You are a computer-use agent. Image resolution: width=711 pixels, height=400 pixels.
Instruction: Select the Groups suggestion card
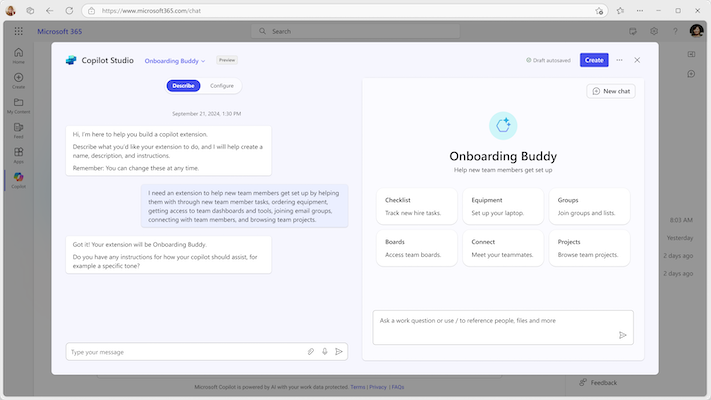point(589,206)
